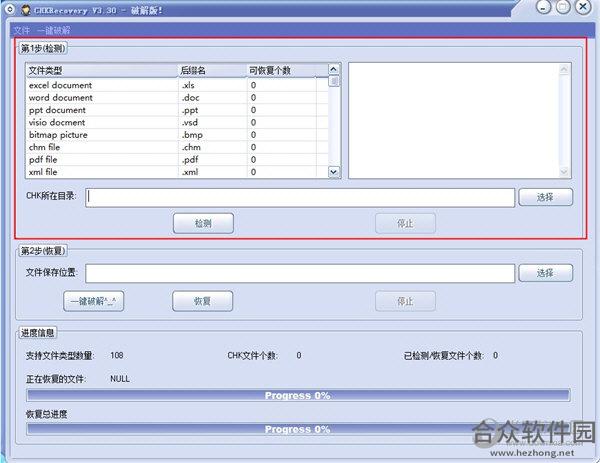Image resolution: width=600 pixels, height=463 pixels.
Task: Select the ppt document row
Action: pos(177,110)
